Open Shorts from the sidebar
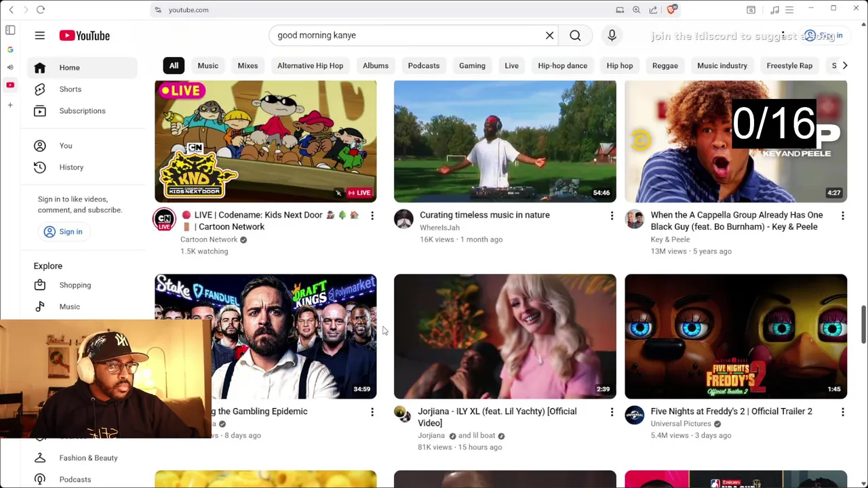 click(70, 89)
